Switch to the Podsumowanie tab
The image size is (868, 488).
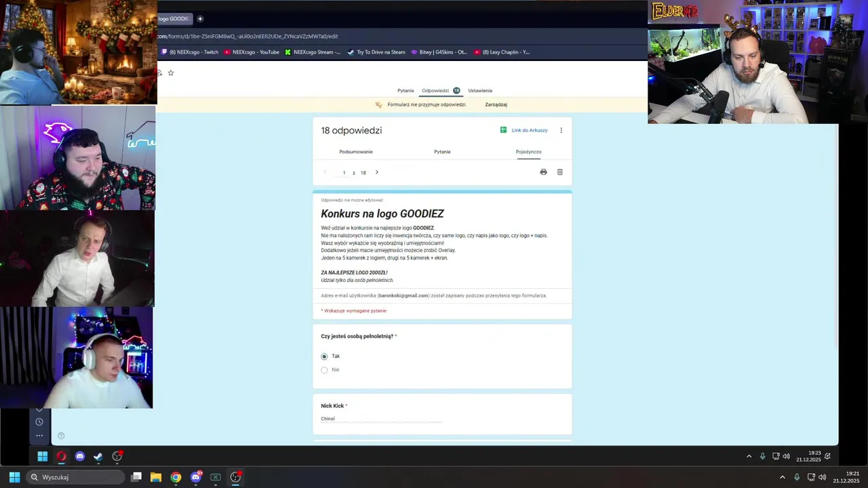click(x=356, y=152)
